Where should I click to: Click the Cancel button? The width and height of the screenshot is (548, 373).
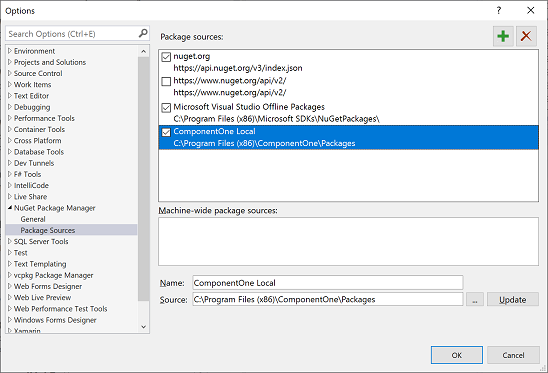(513, 355)
